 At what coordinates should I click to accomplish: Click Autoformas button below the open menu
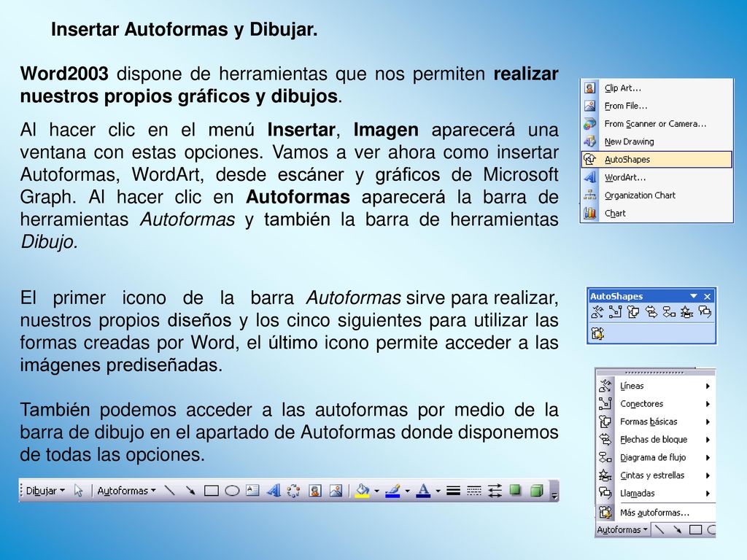tap(622, 529)
